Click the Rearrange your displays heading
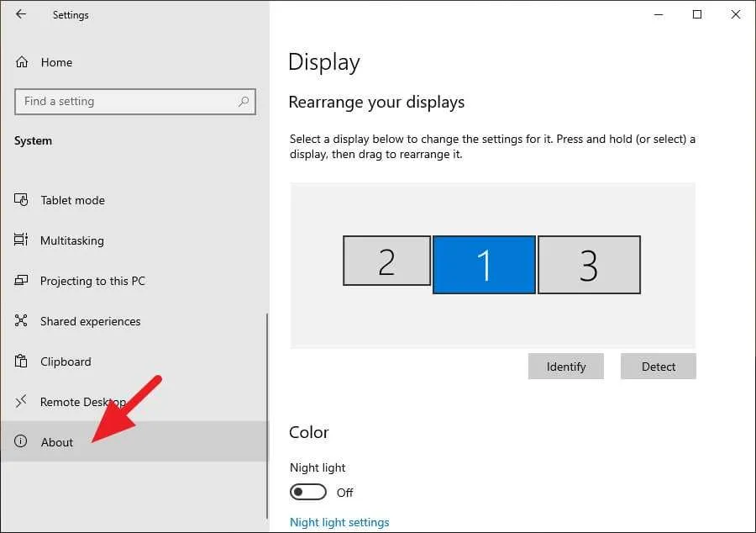This screenshot has height=533, width=756. pos(376,103)
